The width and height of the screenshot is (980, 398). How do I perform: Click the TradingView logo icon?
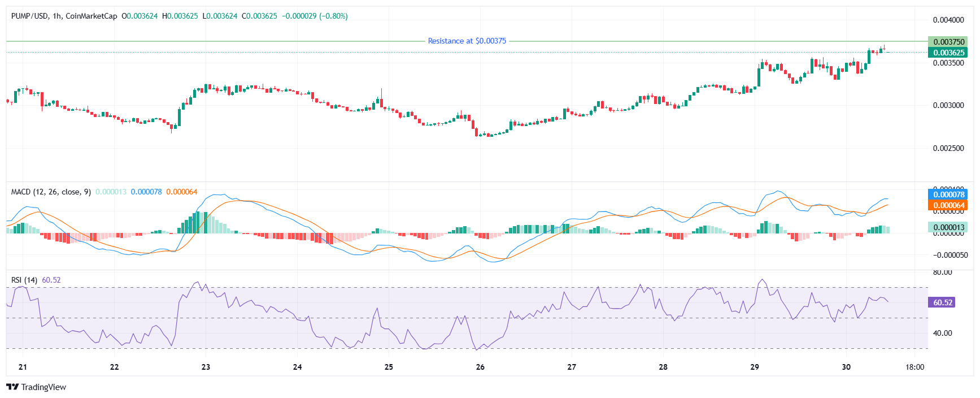pos(12,387)
